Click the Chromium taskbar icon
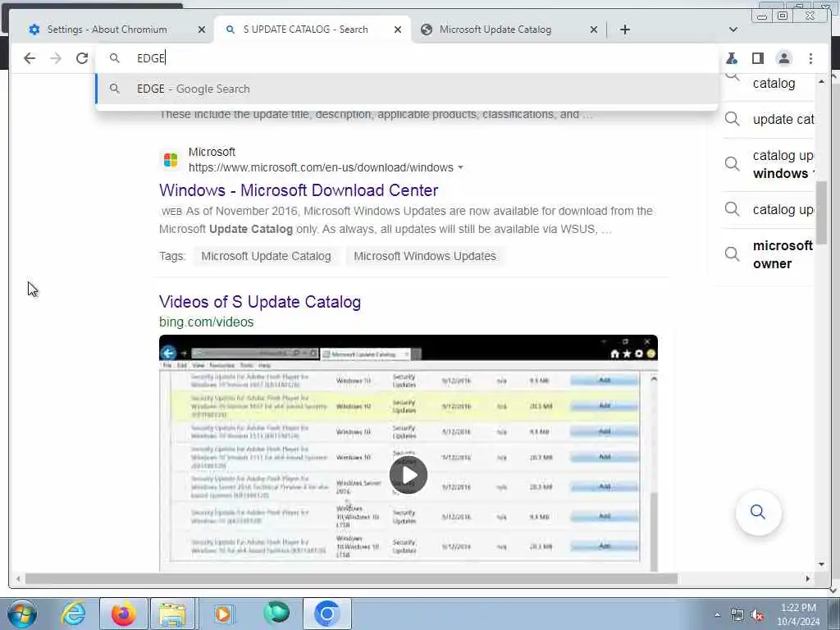Image resolution: width=840 pixels, height=630 pixels. (326, 614)
